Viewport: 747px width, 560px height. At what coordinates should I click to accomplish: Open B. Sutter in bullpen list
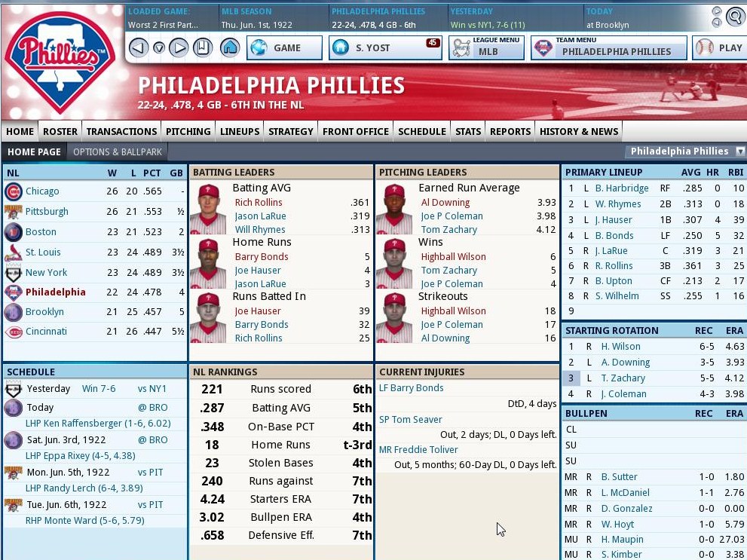pyautogui.click(x=619, y=476)
